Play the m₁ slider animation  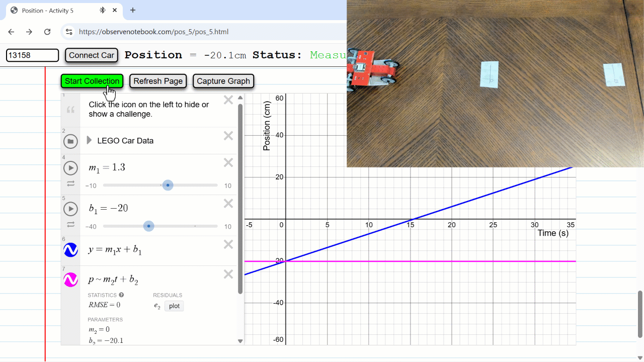pyautogui.click(x=70, y=168)
